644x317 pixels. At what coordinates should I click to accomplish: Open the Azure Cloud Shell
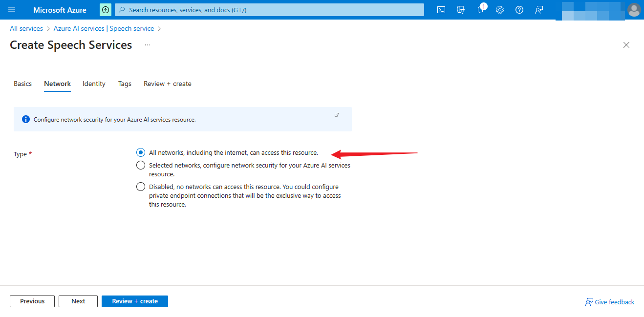pos(441,10)
